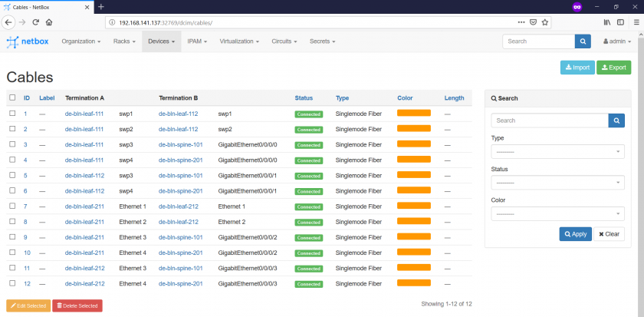Open the browser library icon
Screen dimensions: 644x317
click(607, 22)
